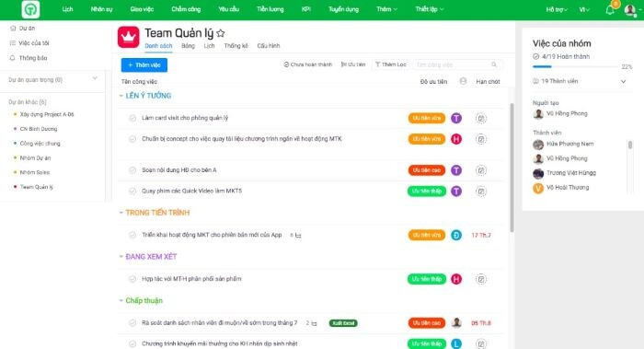The image size is (644, 349).
Task: Click the search magnifier in task search box
Action: 494,64
